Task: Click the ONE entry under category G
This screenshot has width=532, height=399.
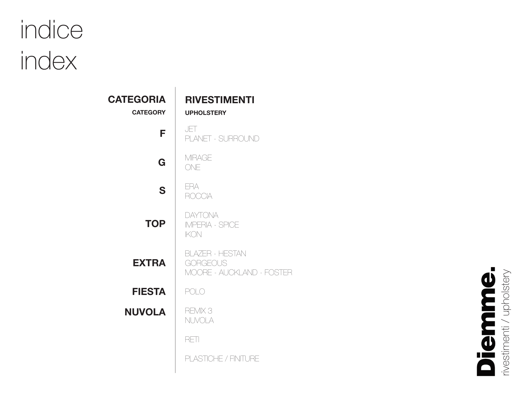Action: tap(192, 167)
